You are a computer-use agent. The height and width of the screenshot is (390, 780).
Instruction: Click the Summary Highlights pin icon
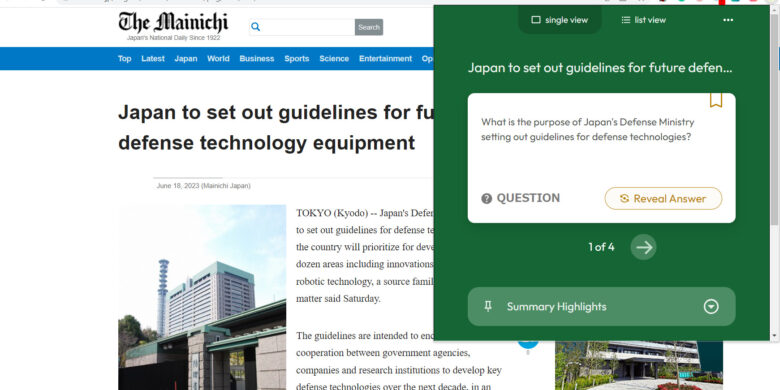coord(488,306)
